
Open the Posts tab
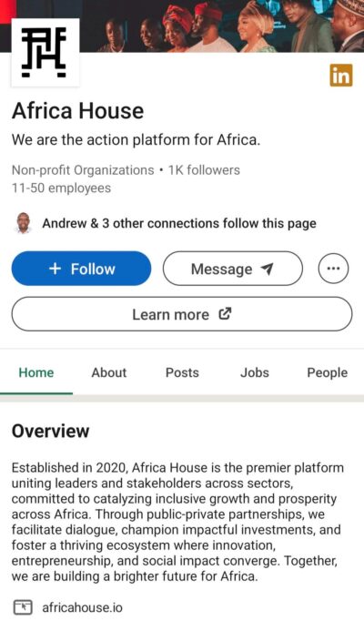pyautogui.click(x=182, y=372)
